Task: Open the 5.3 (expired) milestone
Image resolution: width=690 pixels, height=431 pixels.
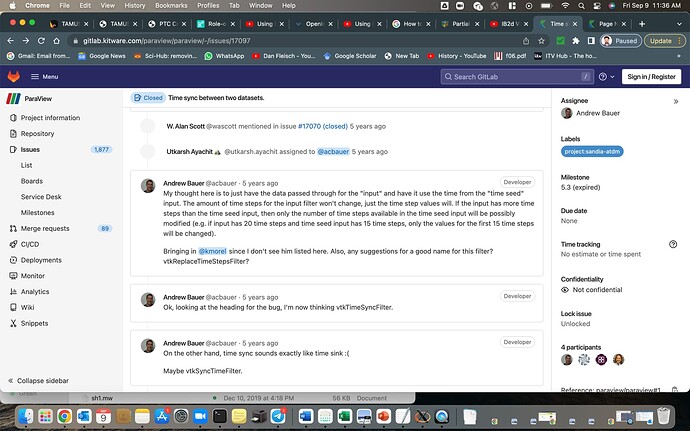Action: coord(580,188)
